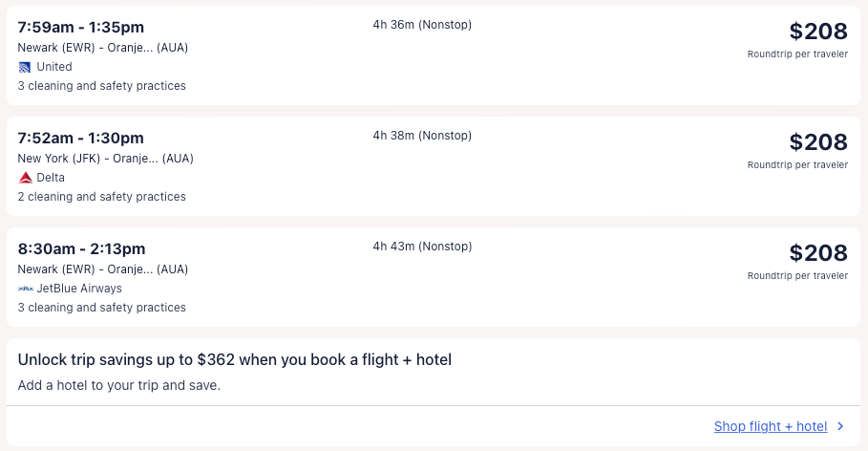The width and height of the screenshot is (868, 451).
Task: Click the New York (JFK) route text
Action: click(105, 159)
